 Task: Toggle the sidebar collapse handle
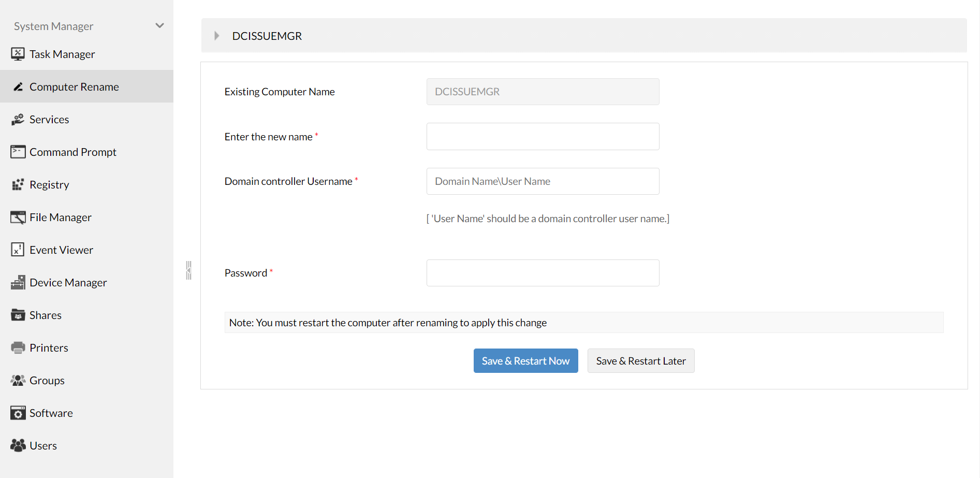click(188, 270)
